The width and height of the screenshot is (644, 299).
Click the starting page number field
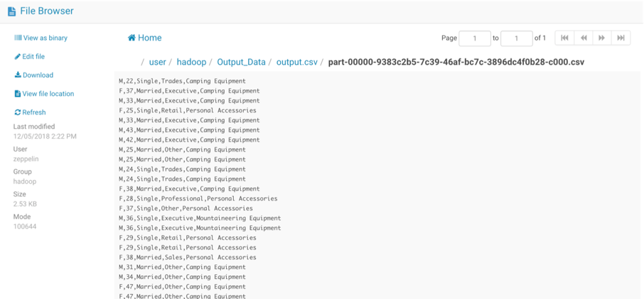(475, 38)
